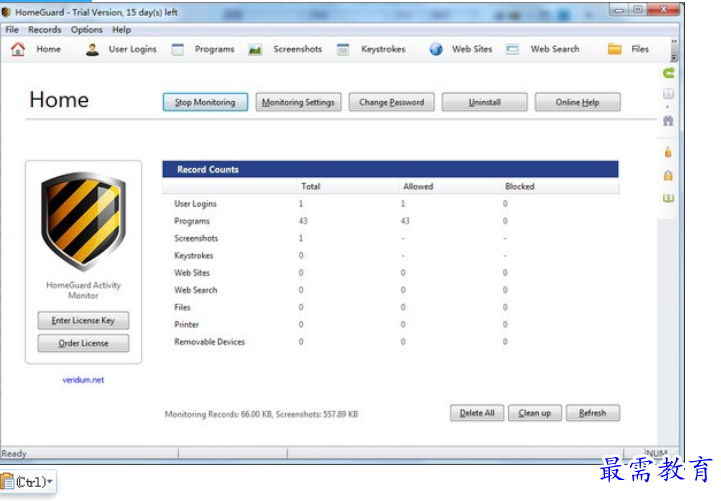Open Web Search from the toolbar
Viewport: 721px width, 501px height.
[x=542, y=49]
